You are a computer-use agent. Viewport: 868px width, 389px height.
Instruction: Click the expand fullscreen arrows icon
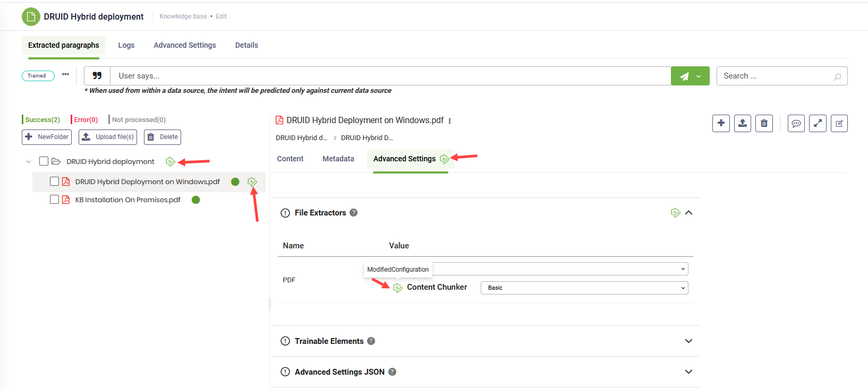(818, 123)
